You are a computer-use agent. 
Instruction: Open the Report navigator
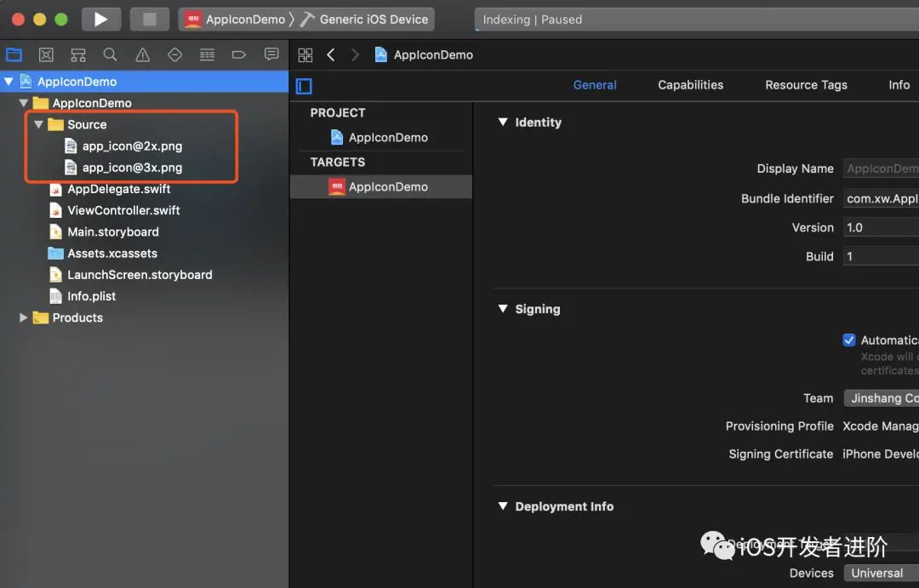click(x=271, y=54)
